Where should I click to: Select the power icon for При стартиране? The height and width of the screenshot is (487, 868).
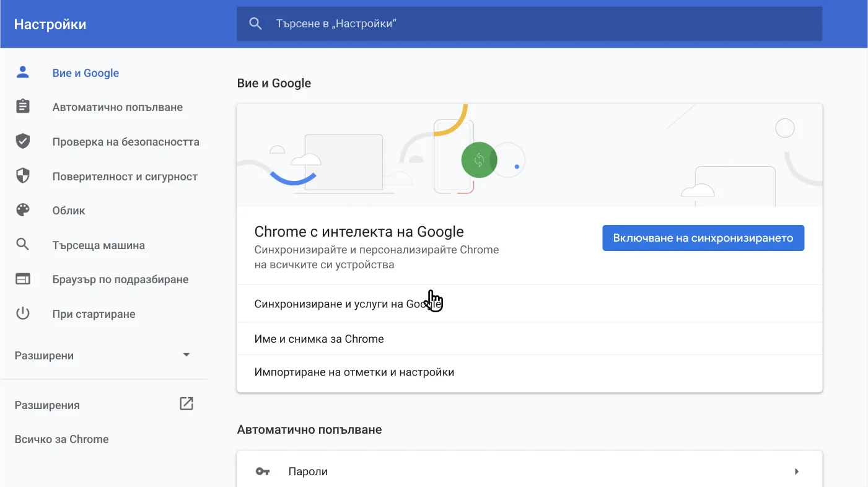pyautogui.click(x=22, y=314)
